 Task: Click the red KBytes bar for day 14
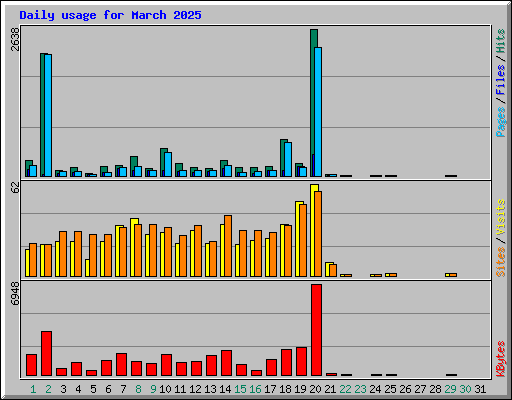pyautogui.click(x=226, y=363)
